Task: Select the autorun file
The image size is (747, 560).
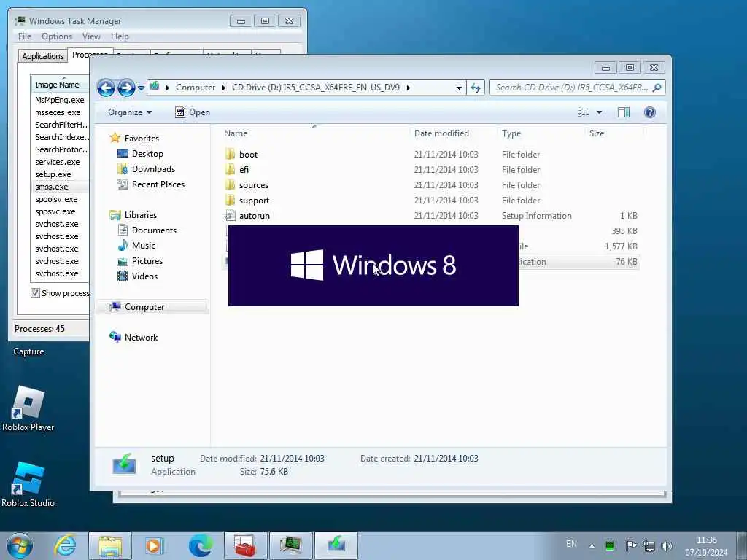Action: (x=255, y=216)
